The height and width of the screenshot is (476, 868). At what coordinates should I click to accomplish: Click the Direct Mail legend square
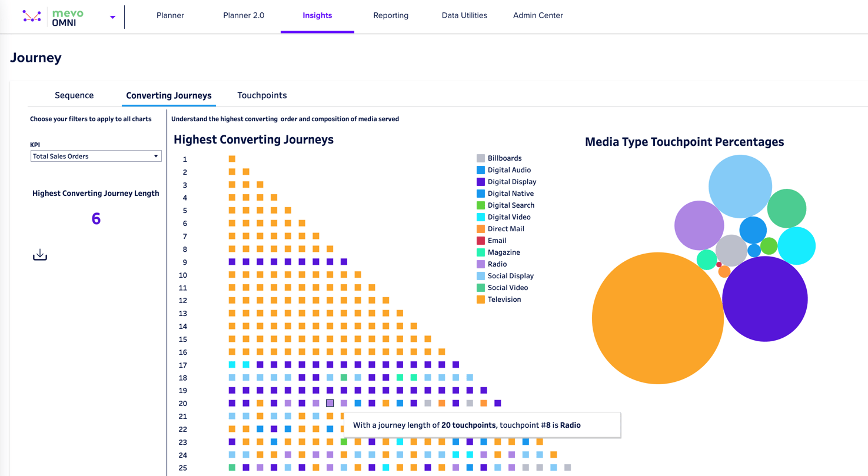point(480,228)
